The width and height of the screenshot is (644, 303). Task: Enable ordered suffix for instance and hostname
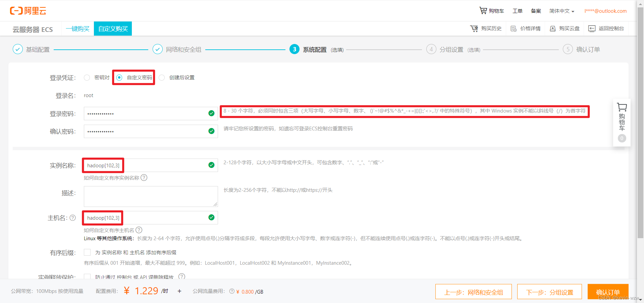87,252
